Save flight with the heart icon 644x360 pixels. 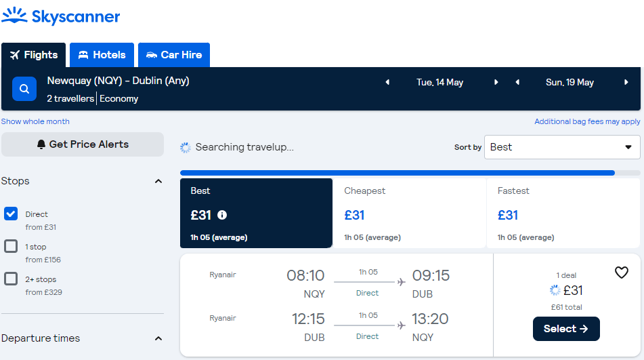pyautogui.click(x=622, y=272)
